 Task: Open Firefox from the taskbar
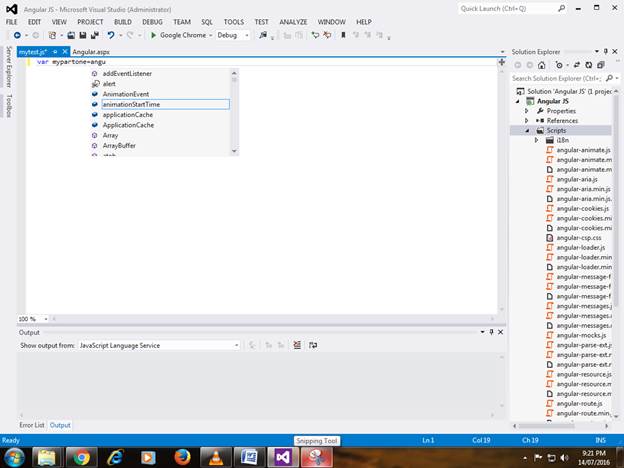[182, 458]
